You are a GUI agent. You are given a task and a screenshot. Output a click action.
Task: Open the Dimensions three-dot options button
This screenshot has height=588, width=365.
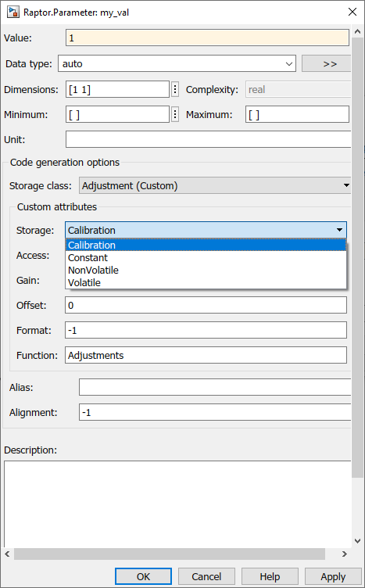pos(174,90)
